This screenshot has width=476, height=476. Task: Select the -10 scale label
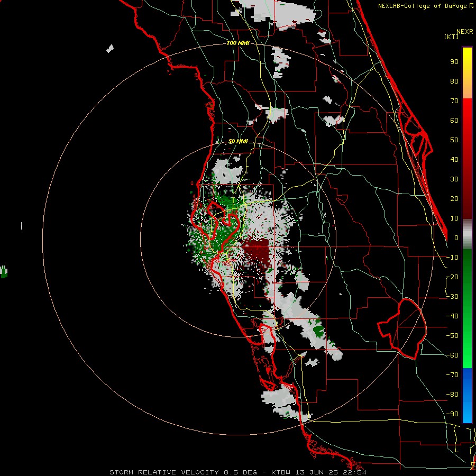click(452, 258)
